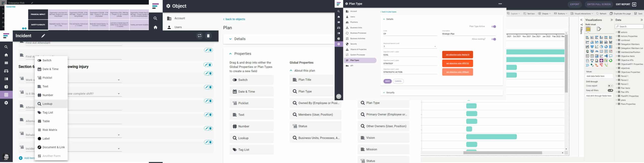The height and width of the screenshot is (163, 644).
Task: Toggle the Allow nesting switch
Action: 494,39
